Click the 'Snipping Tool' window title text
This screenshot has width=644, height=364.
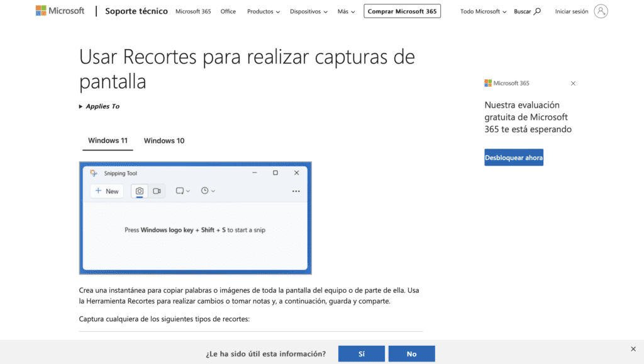120,173
